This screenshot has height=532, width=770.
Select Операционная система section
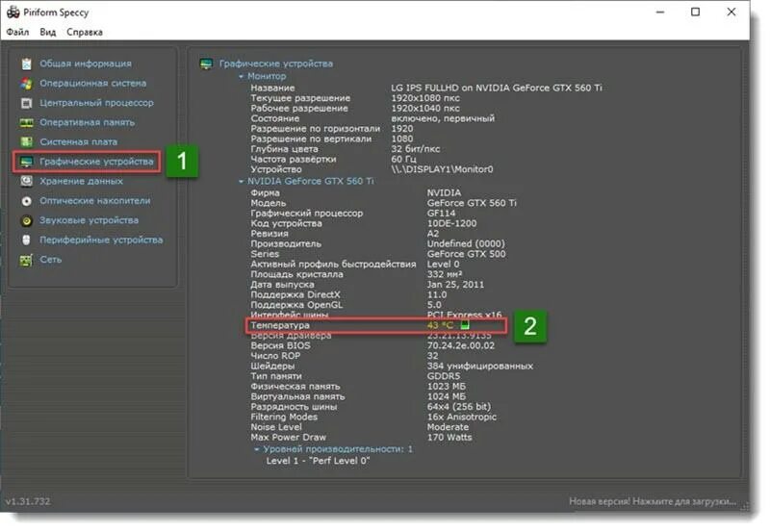(92, 84)
